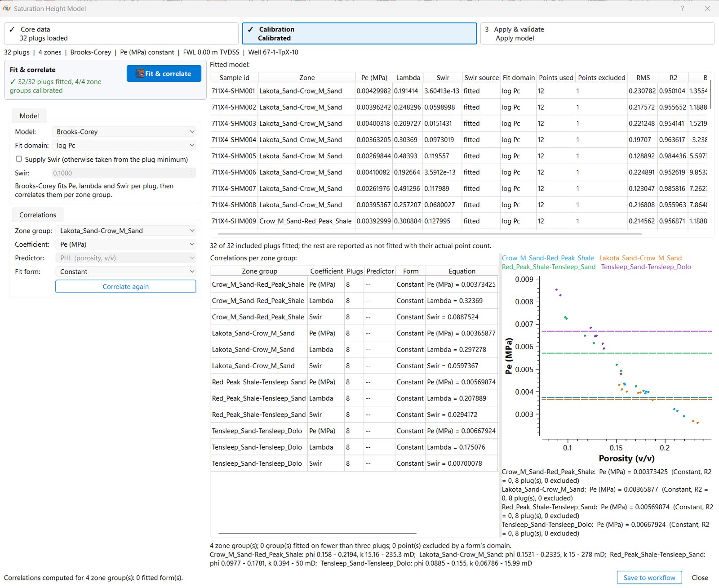Screen dimensions: 719x588
Task: Select row 711X4-SHM005 in fitted model table
Action: [x=458, y=156]
